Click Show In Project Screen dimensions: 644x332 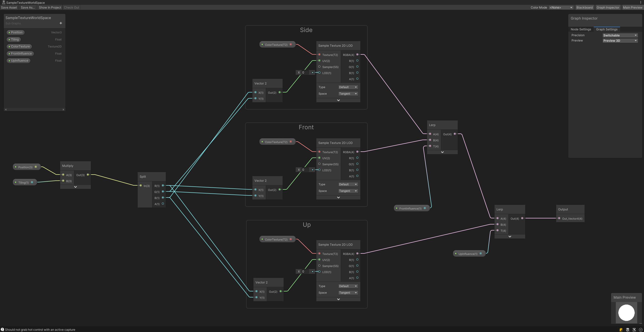click(x=50, y=7)
